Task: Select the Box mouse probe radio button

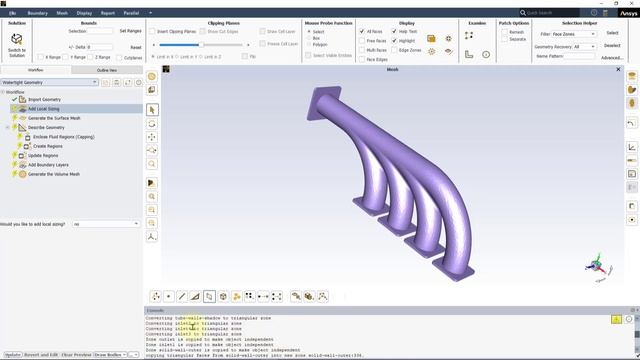Action: pyautogui.click(x=309, y=38)
